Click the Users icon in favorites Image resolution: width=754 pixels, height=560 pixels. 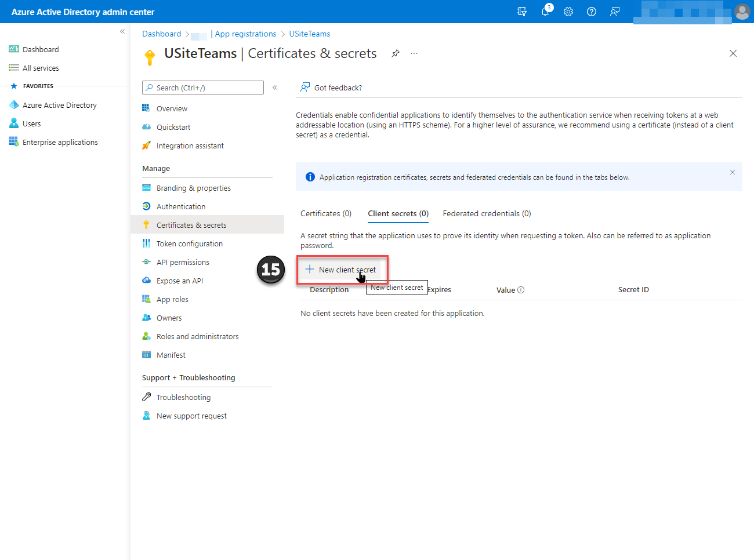click(14, 123)
